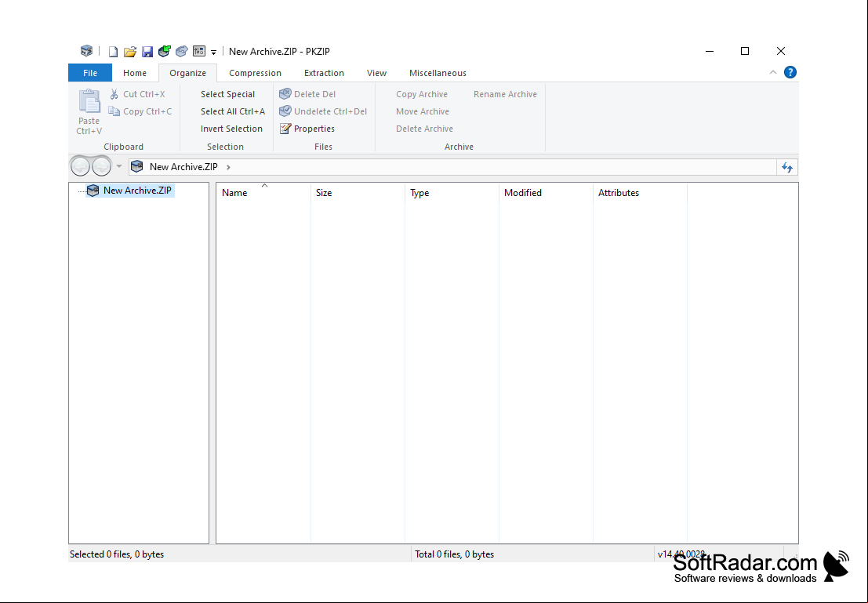Click the back navigation arrow
Image resolution: width=868 pixels, height=603 pixels.
[x=80, y=166]
